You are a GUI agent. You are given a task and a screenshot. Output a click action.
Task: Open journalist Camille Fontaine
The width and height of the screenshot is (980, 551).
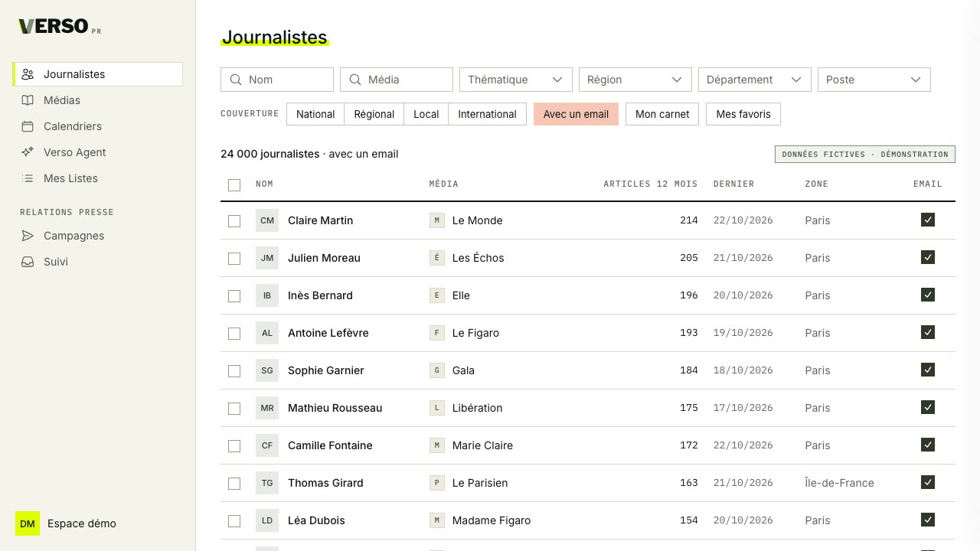coord(330,445)
